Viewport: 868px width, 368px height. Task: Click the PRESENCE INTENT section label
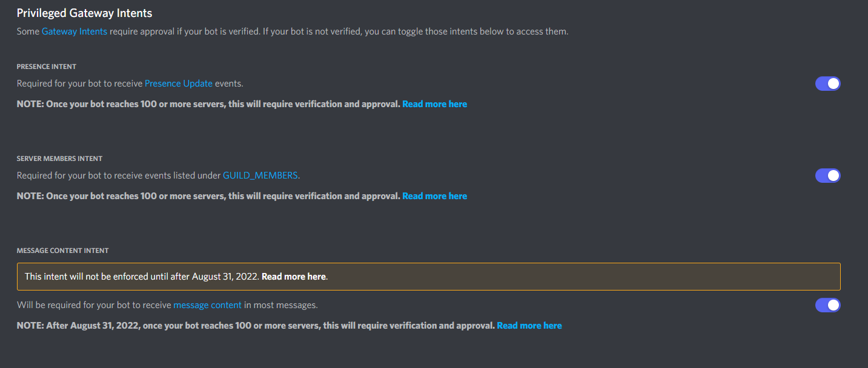pyautogui.click(x=47, y=67)
